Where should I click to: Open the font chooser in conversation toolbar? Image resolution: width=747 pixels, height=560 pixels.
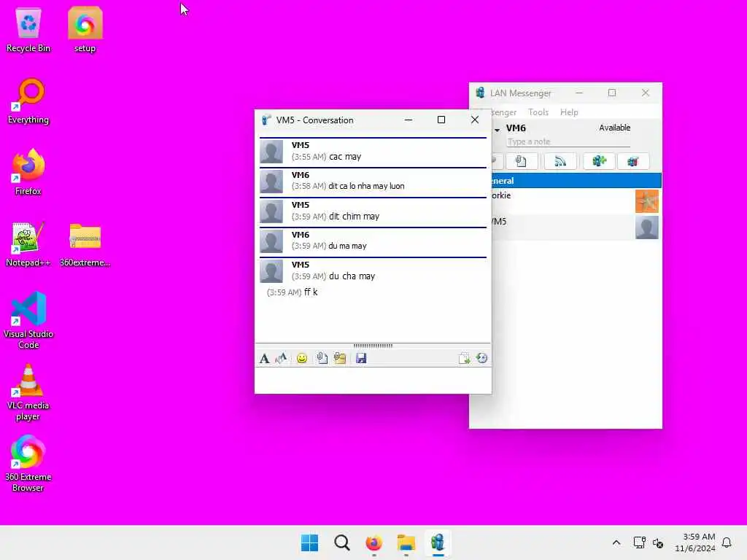[264, 358]
